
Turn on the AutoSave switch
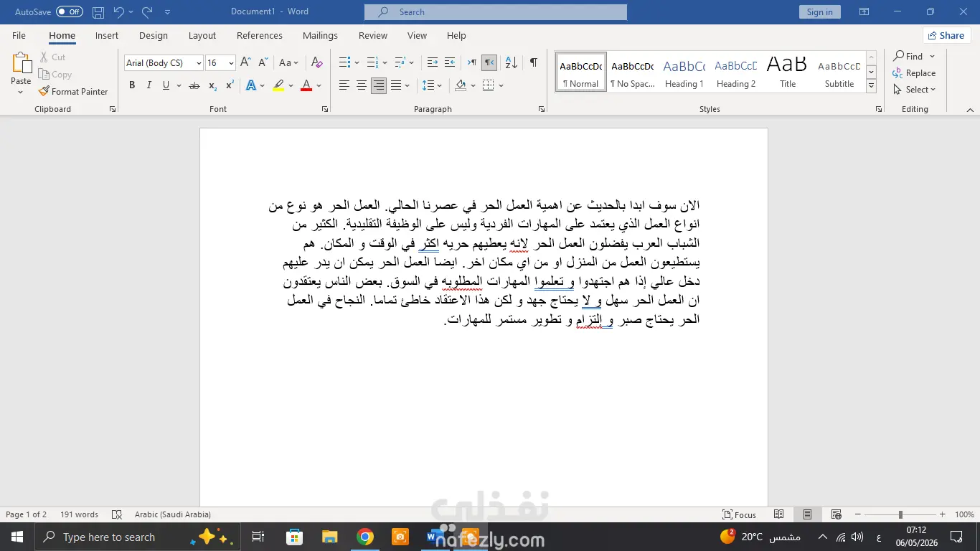(70, 12)
